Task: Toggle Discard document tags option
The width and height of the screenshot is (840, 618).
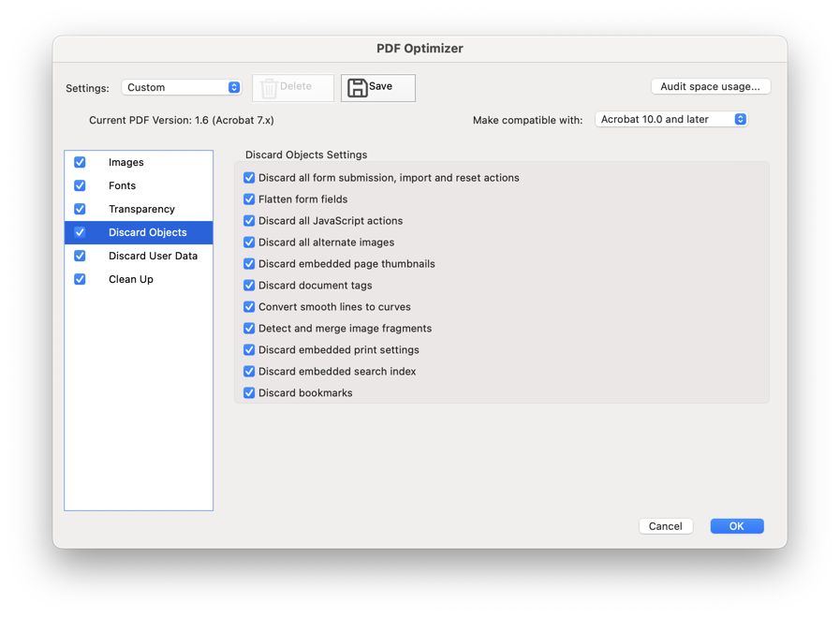Action: (249, 286)
